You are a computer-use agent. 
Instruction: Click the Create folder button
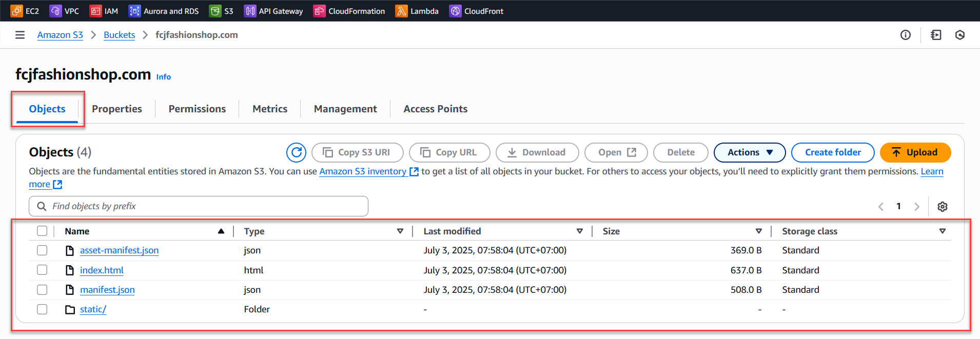coord(833,152)
